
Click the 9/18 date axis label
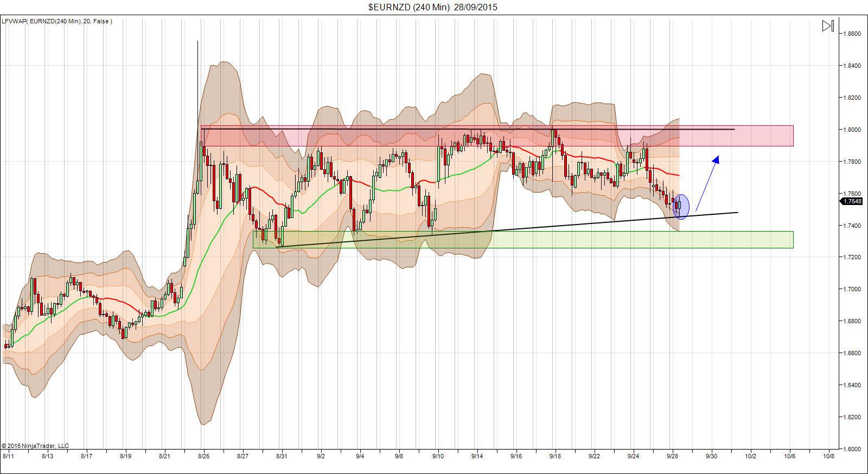555,456
